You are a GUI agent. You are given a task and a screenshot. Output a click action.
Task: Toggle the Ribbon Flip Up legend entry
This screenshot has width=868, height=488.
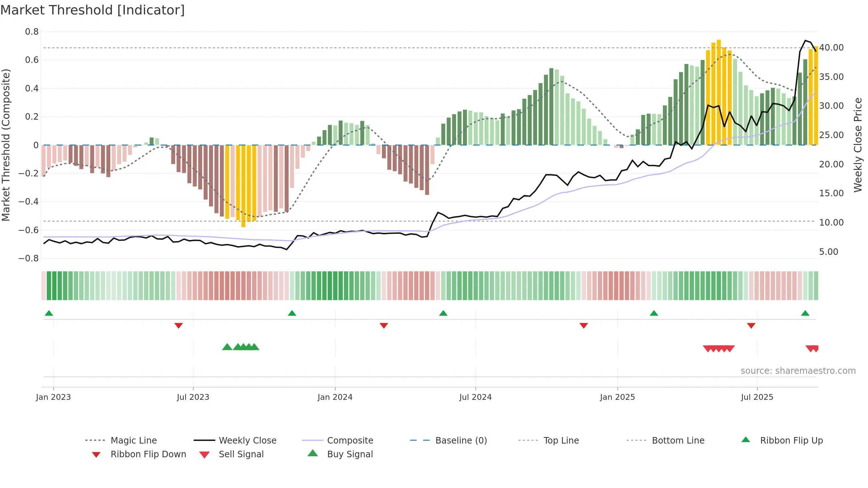782,440
